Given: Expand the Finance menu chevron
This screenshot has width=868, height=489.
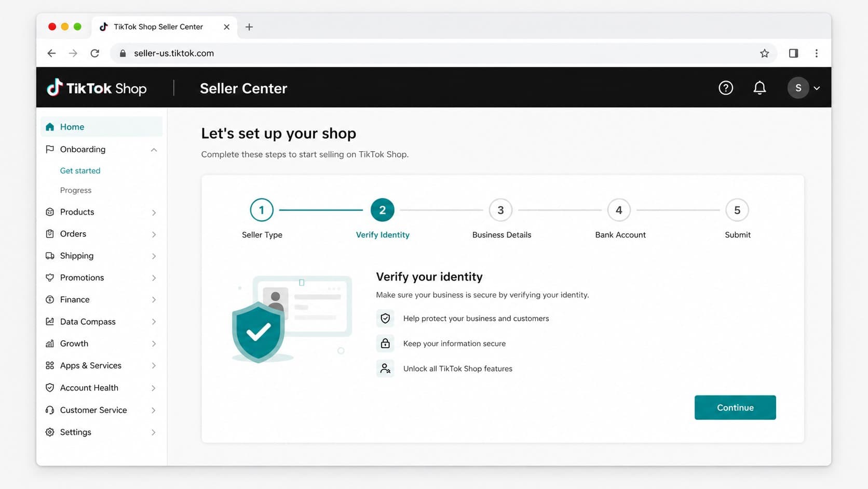Looking at the screenshot, I should pos(154,300).
